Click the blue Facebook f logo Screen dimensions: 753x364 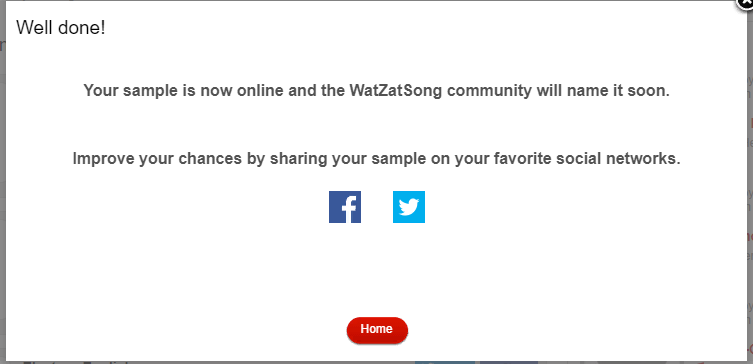[x=345, y=207]
